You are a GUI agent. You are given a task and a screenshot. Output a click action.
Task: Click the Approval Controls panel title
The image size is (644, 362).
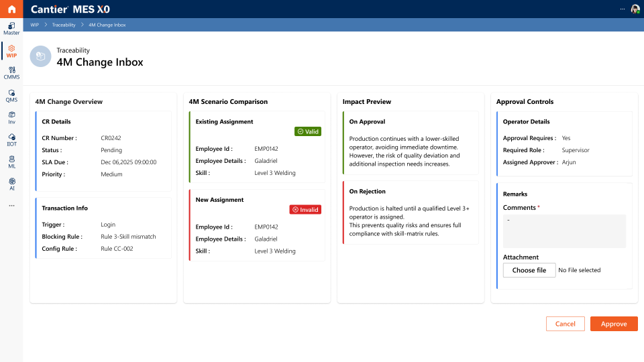coord(525,102)
